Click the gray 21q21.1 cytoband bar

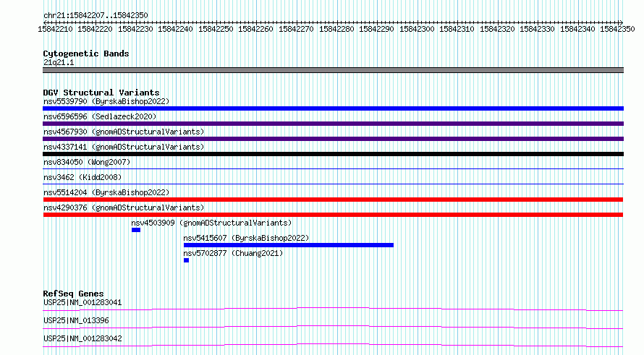[x=333, y=70]
